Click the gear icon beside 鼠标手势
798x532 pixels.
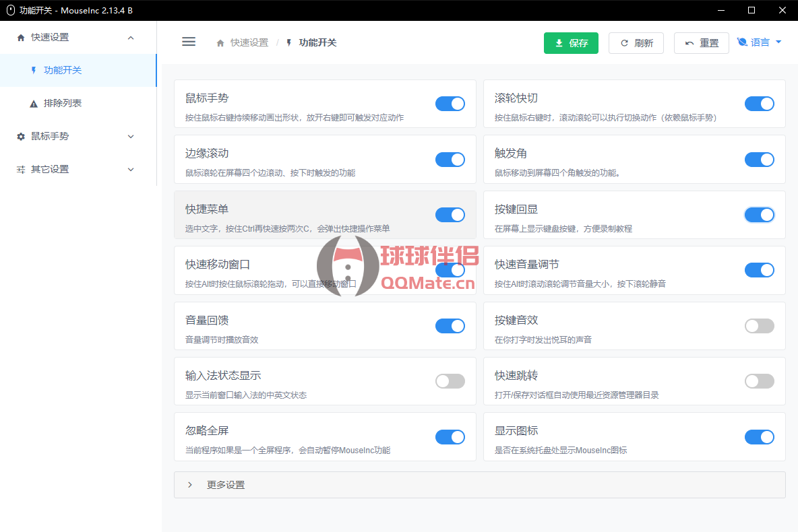(21, 137)
